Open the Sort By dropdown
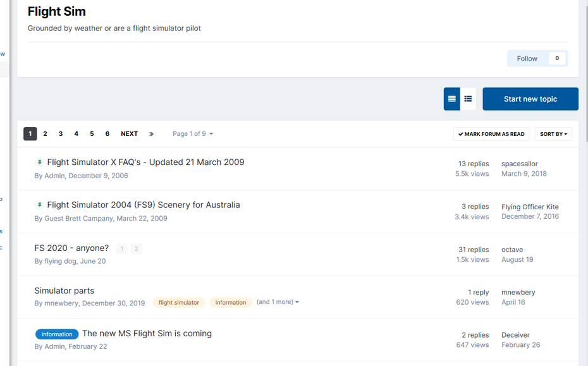 click(x=553, y=134)
